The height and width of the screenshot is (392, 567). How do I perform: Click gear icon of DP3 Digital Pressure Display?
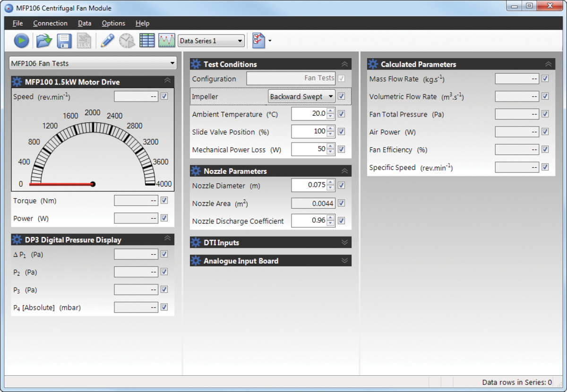pyautogui.click(x=17, y=239)
